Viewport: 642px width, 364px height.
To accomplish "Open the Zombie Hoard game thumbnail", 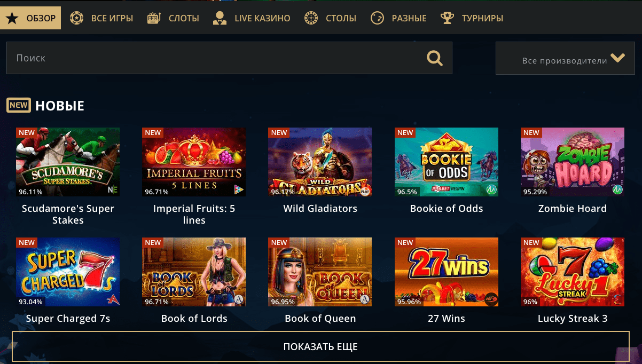I will coord(573,162).
